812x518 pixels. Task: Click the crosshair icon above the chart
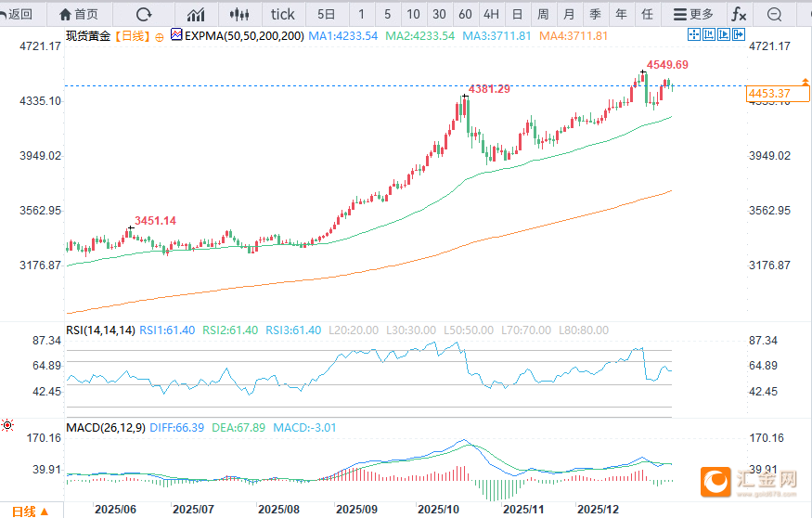[x=693, y=34]
